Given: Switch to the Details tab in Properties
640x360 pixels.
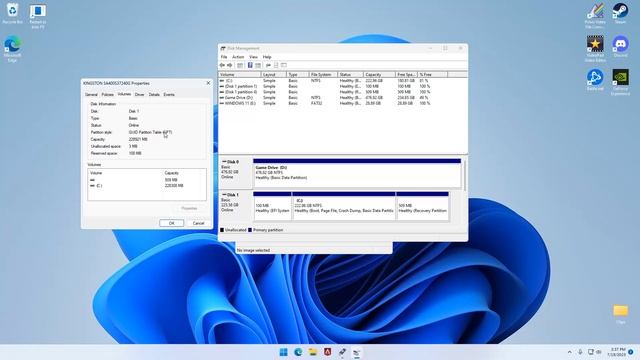Looking at the screenshot, I should pyautogui.click(x=154, y=95).
